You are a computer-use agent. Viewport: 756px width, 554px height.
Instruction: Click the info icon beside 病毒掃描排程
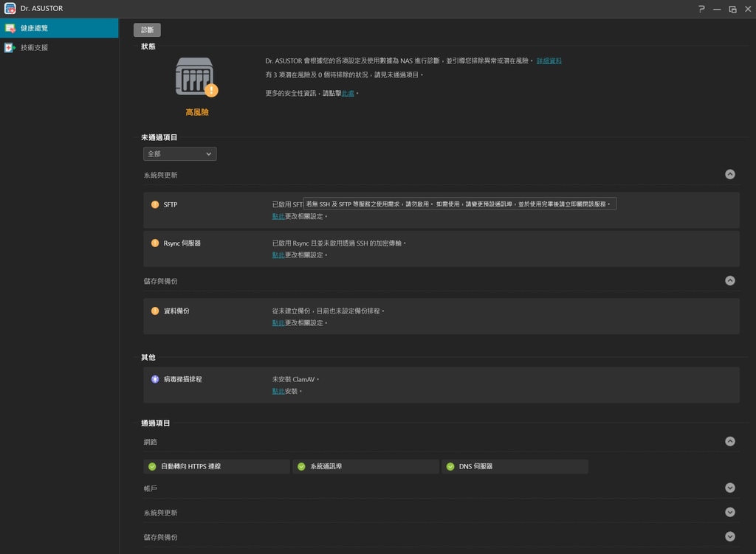(155, 379)
